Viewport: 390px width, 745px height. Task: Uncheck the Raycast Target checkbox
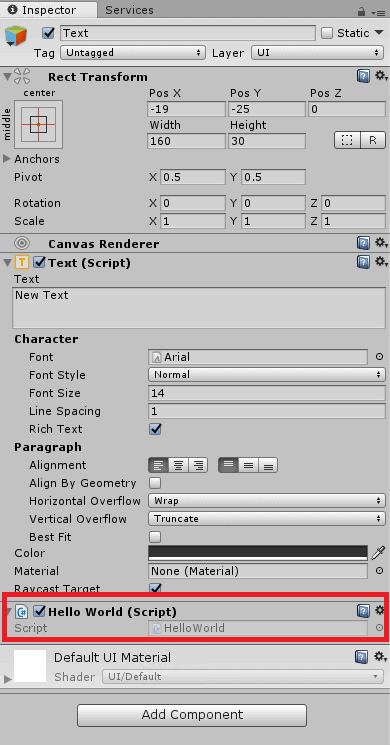click(155, 588)
